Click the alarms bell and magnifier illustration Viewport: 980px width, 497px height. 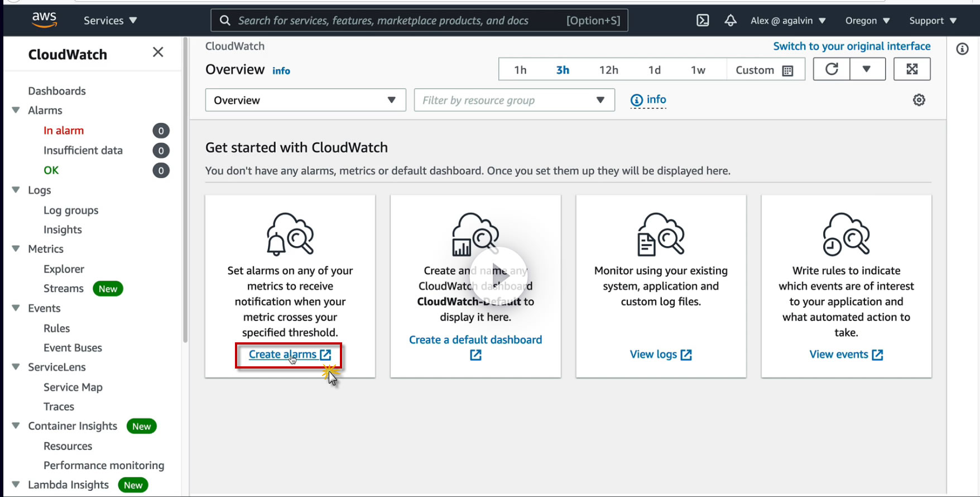coord(290,234)
